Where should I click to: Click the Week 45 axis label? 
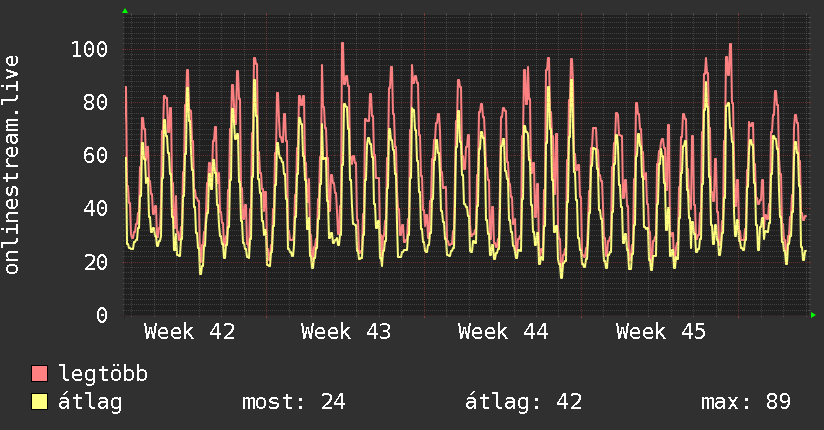[661, 332]
